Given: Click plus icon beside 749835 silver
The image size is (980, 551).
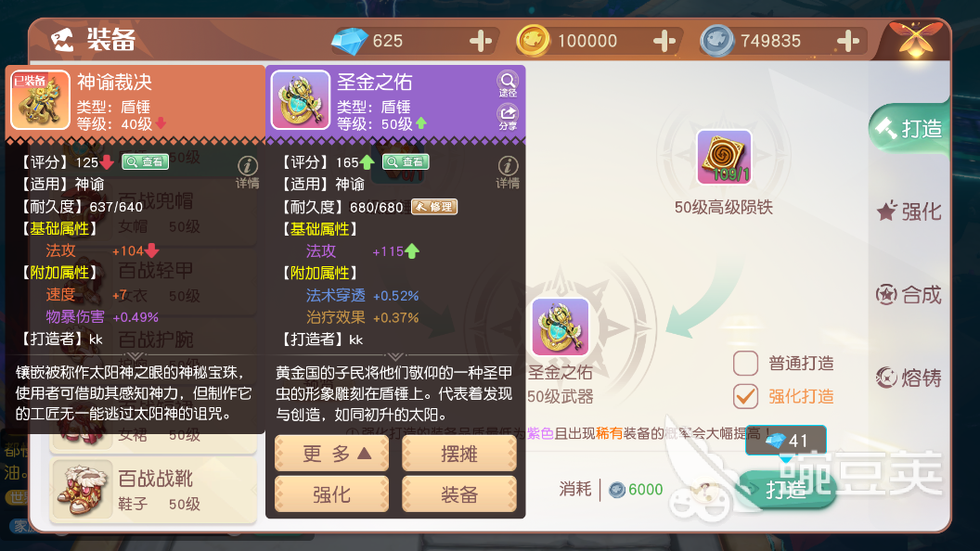Looking at the screenshot, I should [847, 41].
